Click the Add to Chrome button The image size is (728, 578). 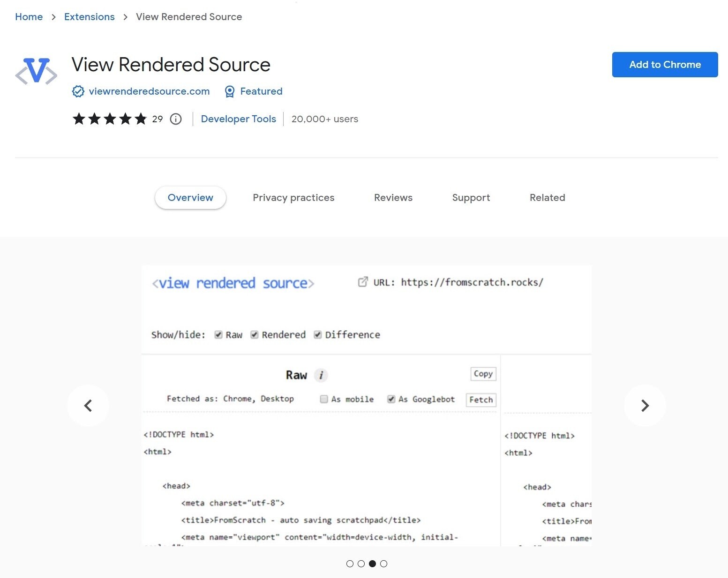pos(665,65)
